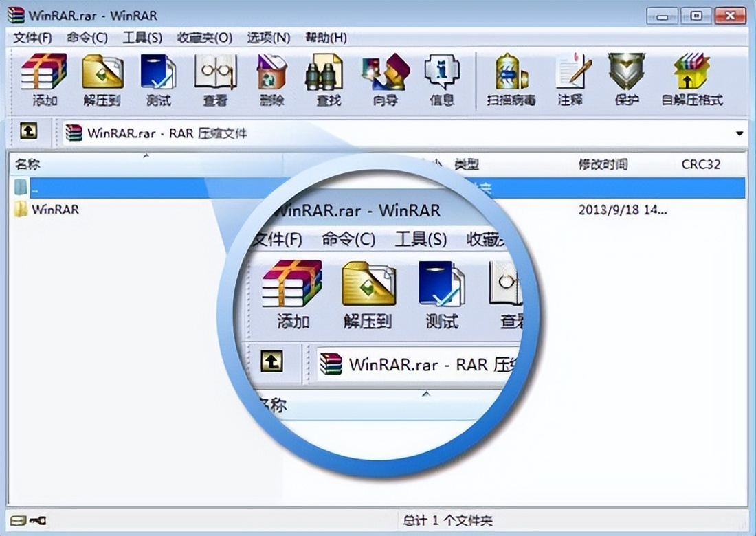The width and height of the screenshot is (756, 536).
Task: Maximize the WinRAR window
Action: click(x=696, y=16)
